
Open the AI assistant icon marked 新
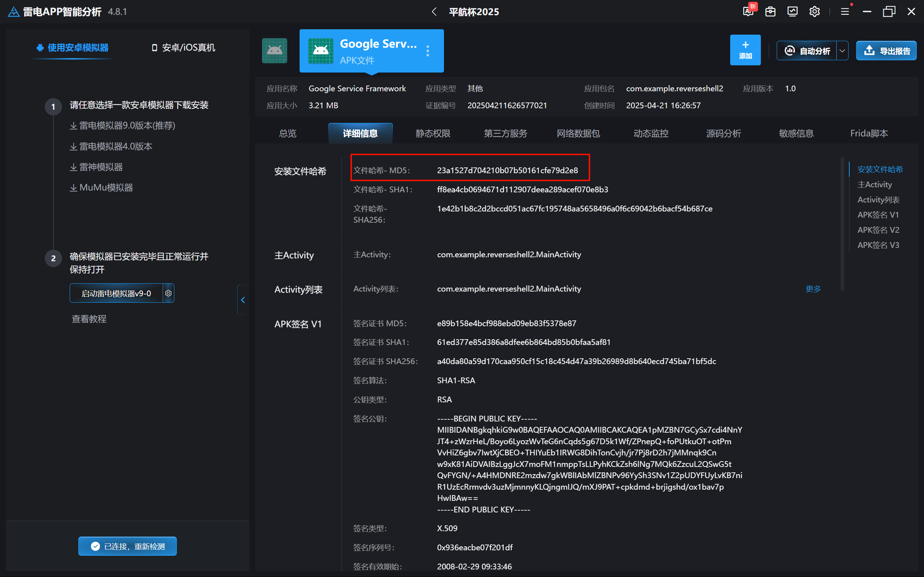click(749, 11)
